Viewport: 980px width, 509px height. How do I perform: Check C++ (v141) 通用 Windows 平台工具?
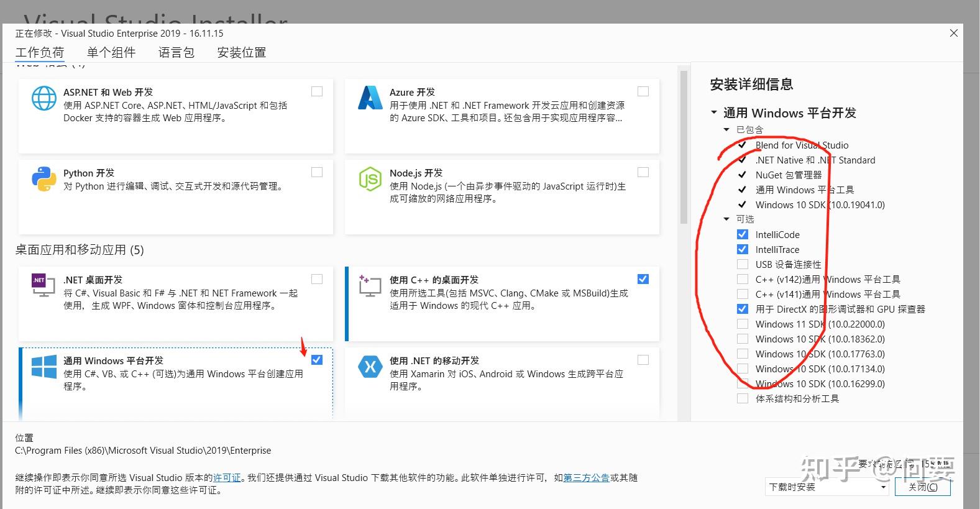[743, 294]
